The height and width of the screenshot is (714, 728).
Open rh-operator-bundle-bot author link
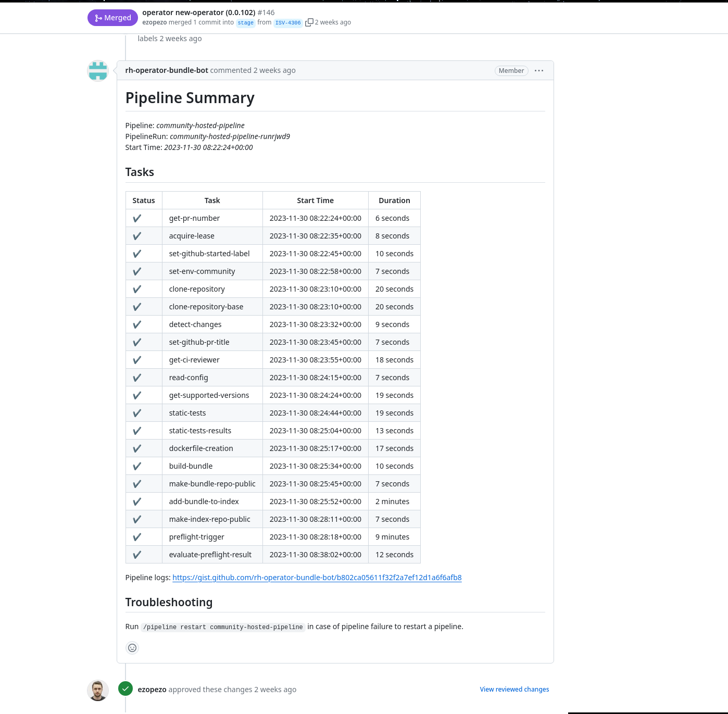[x=167, y=70]
